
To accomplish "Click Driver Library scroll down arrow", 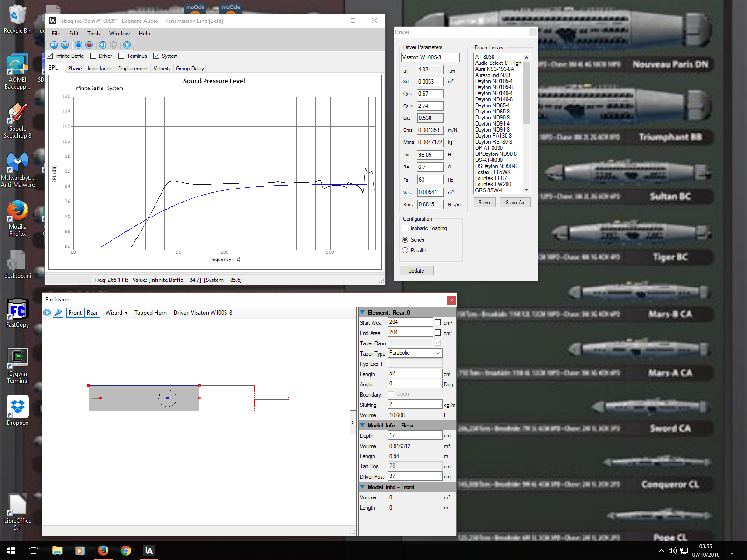I will coord(527,189).
